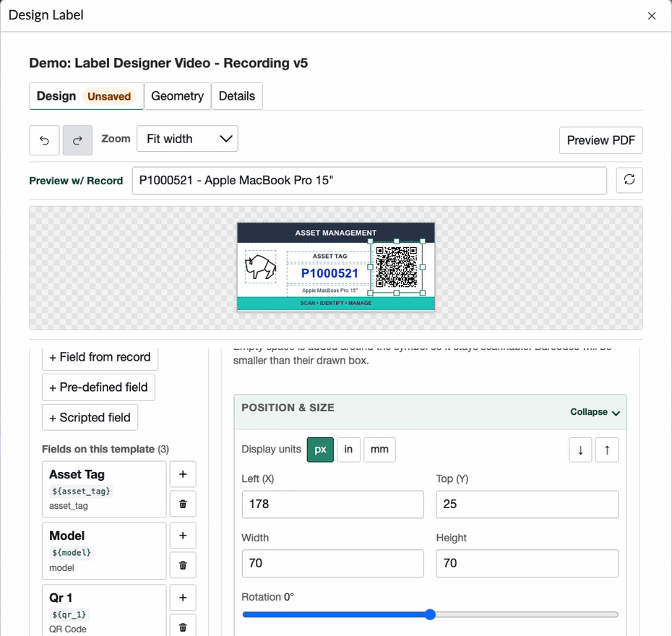Select the ASSET MANAGEMENT header on label

[336, 233]
